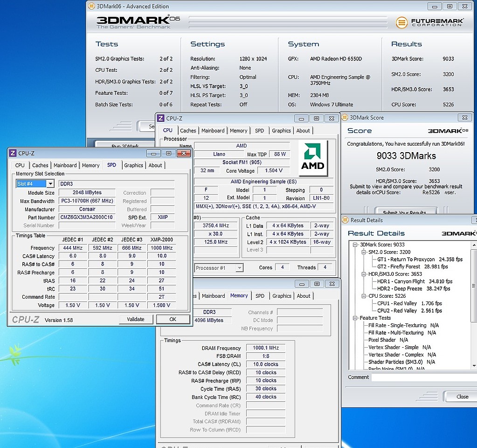Click the Part Number field 'CMZ6GX3M3A2000C10'
This screenshot has width=477, height=448.
(x=87, y=217)
